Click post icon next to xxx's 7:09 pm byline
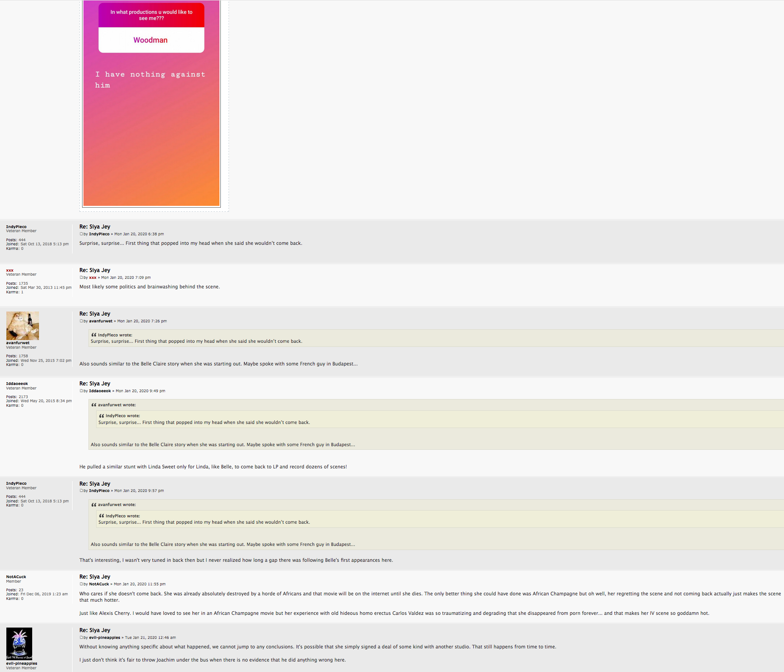Screen dimensions: 784x672 tap(81, 278)
